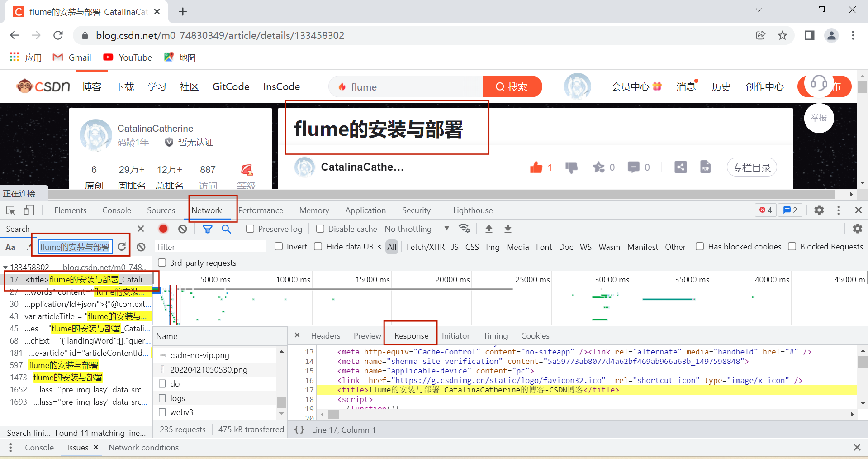Click the 搜索 search button
The image size is (868, 459).
(x=512, y=86)
